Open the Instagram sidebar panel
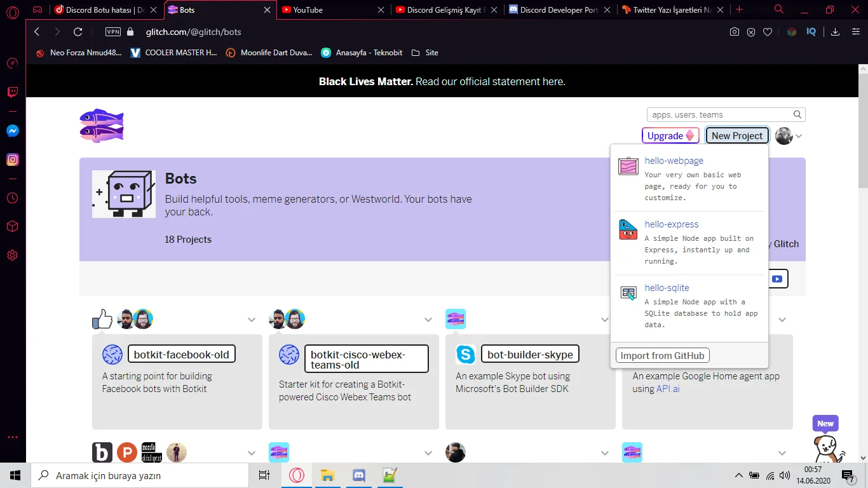 (13, 160)
